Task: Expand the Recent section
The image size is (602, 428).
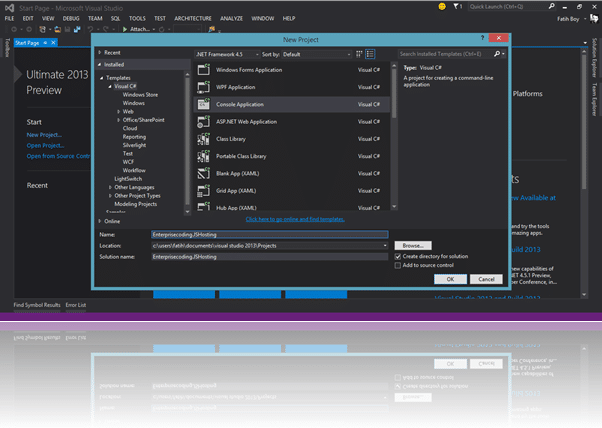Action: click(x=100, y=53)
